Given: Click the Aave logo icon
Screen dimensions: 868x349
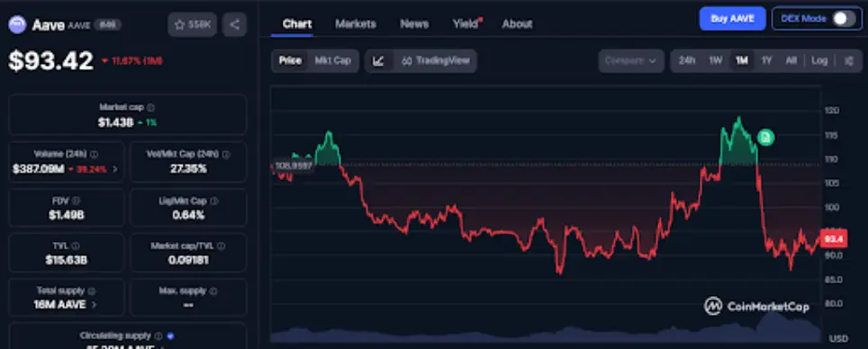Looking at the screenshot, I should (17, 24).
